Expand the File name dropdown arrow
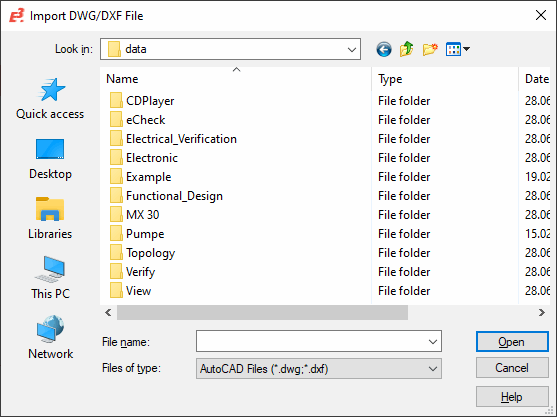This screenshot has width=557, height=417. pyautogui.click(x=433, y=342)
